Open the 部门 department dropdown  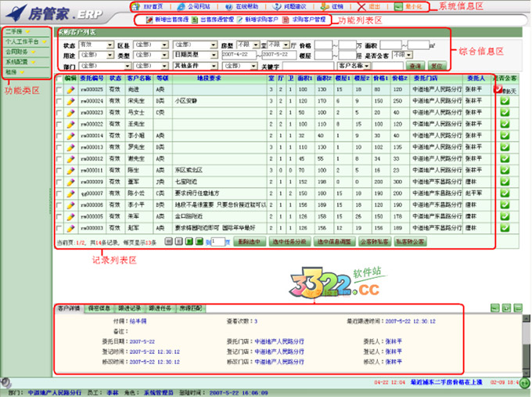point(105,66)
